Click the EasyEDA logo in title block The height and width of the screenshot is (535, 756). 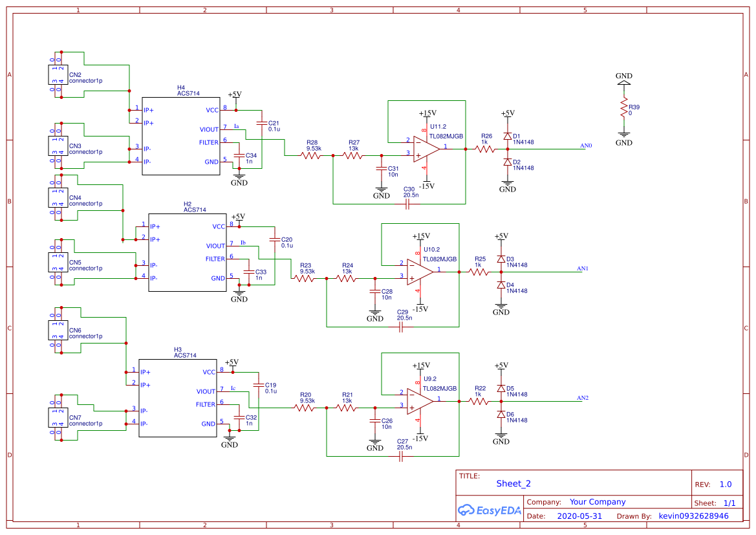tap(490, 510)
